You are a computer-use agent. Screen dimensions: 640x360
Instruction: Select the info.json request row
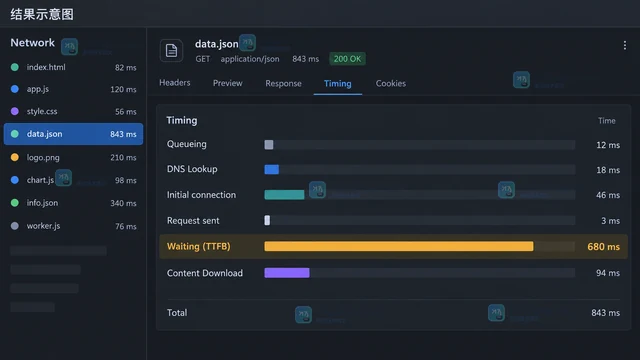pyautogui.click(x=73, y=203)
